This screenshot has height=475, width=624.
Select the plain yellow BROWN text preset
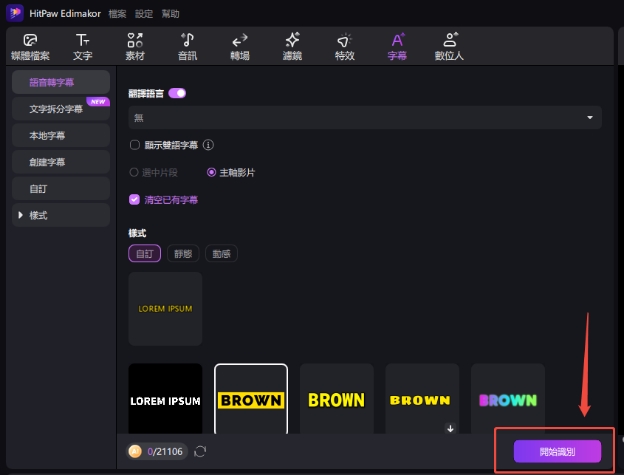coord(337,399)
